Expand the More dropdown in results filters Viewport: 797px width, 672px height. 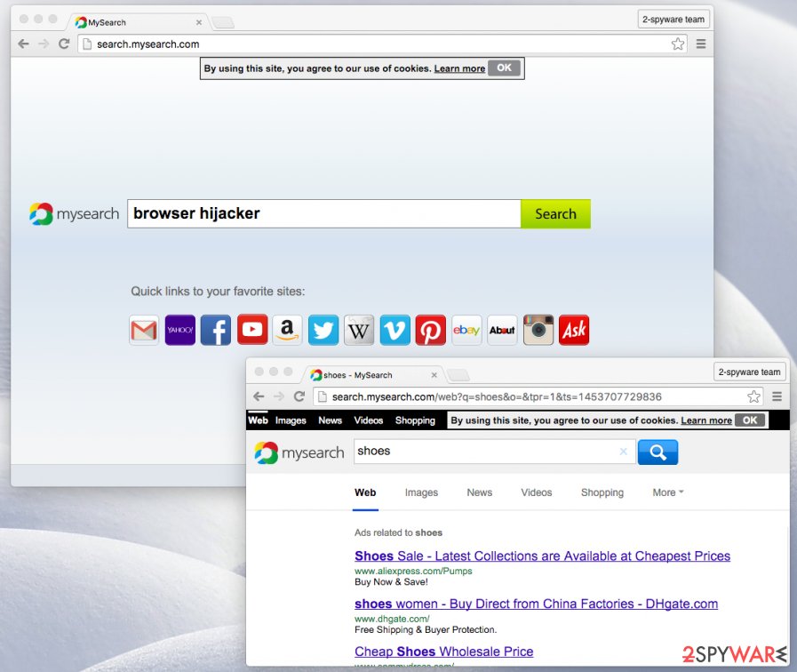[668, 492]
